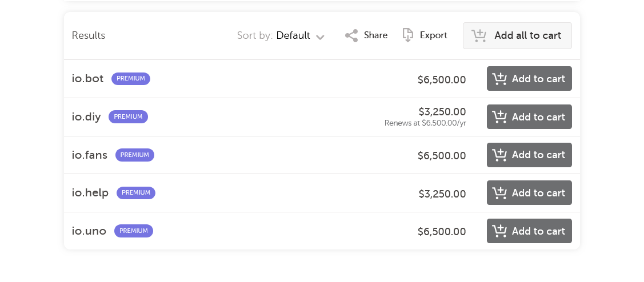The height and width of the screenshot is (282, 644).
Task: Click cart icon in io.help row
Action: pyautogui.click(x=500, y=193)
